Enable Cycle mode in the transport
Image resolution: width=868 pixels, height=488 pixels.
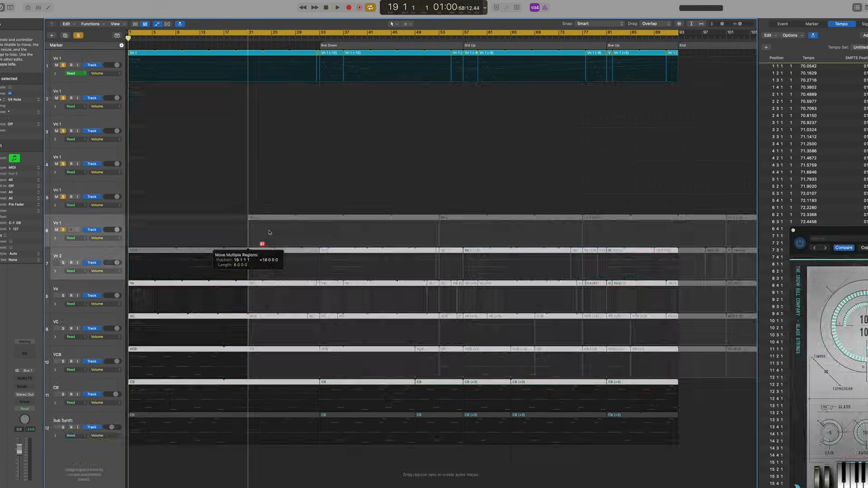pyautogui.click(x=370, y=7)
